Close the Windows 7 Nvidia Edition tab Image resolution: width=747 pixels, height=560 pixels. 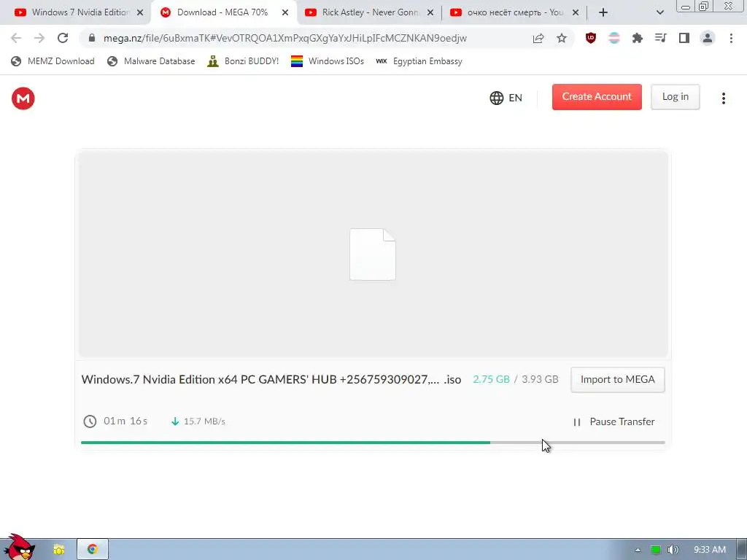(x=140, y=12)
